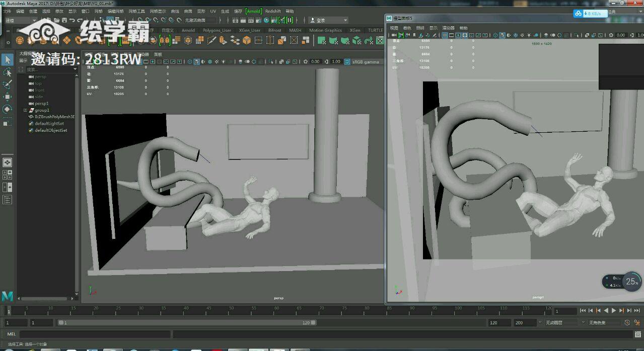
Task: Switch to the Motion Graphics shelf tab
Action: (325, 30)
